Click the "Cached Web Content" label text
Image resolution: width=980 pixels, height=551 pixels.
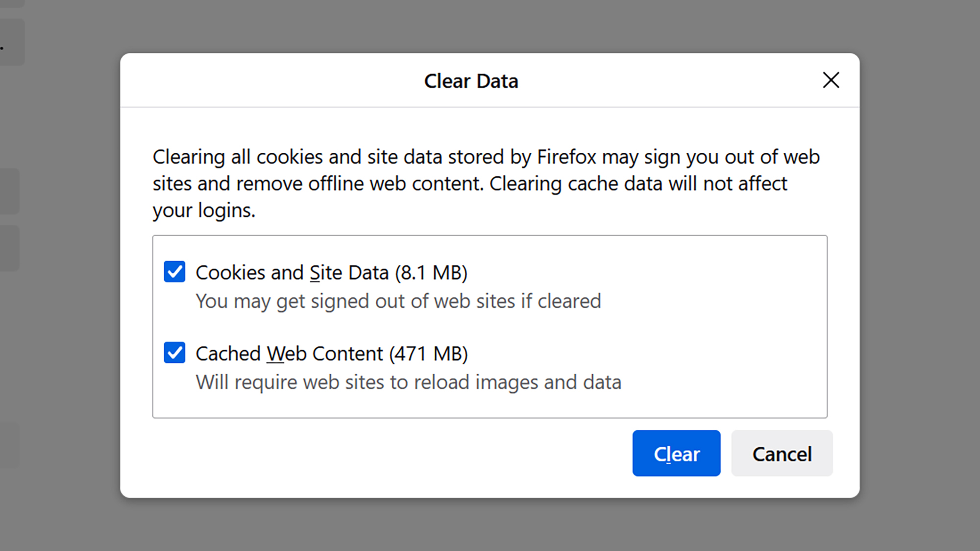pyautogui.click(x=289, y=354)
